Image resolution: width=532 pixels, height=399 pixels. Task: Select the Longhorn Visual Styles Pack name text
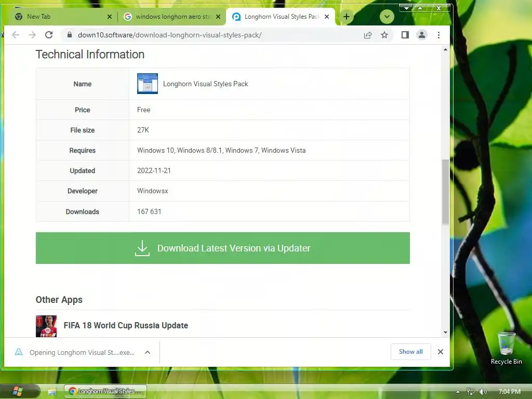point(205,84)
